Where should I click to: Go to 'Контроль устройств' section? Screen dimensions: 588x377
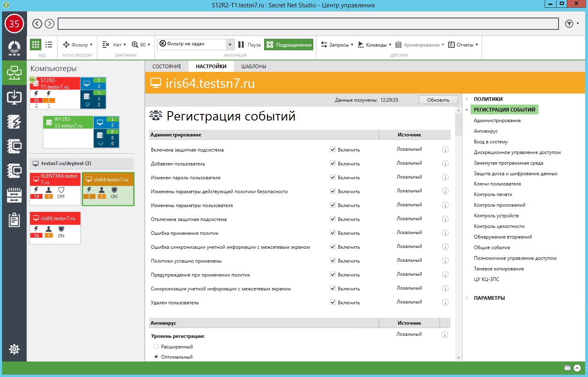(x=496, y=216)
